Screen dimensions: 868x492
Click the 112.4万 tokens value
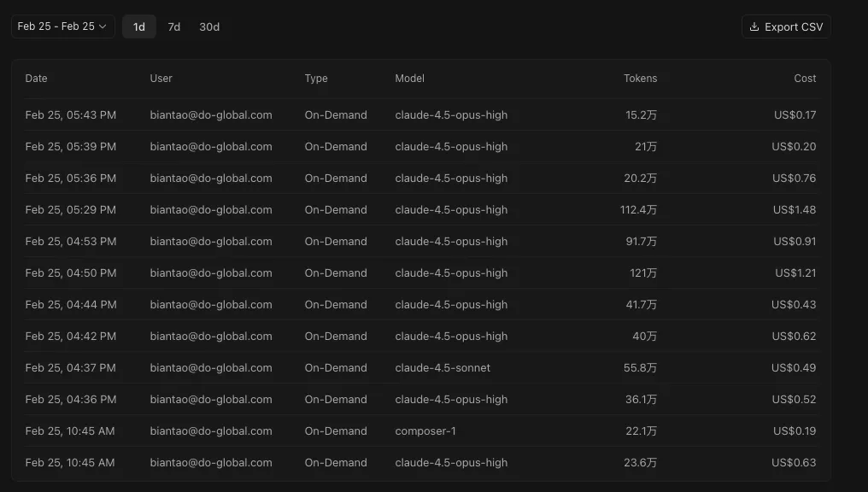pyautogui.click(x=638, y=210)
